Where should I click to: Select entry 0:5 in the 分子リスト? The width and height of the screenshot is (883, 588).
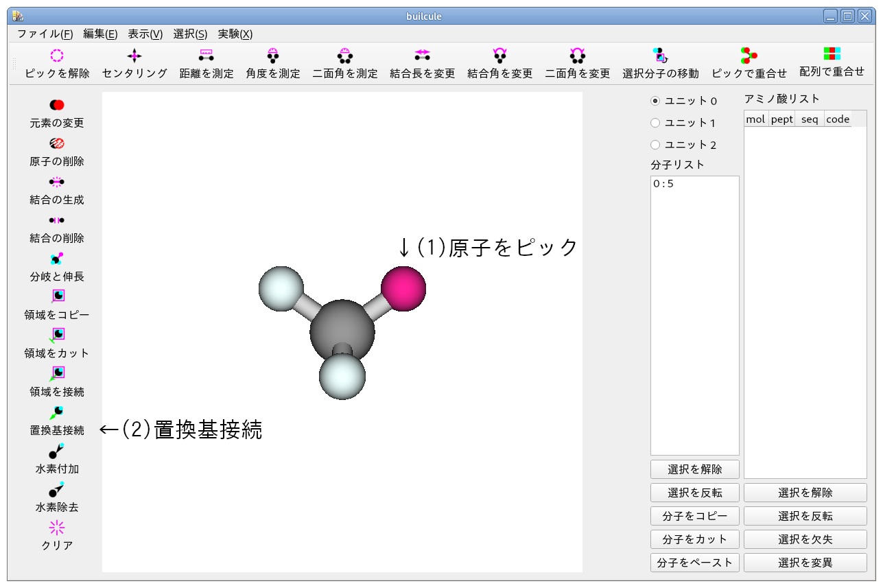coord(662,183)
